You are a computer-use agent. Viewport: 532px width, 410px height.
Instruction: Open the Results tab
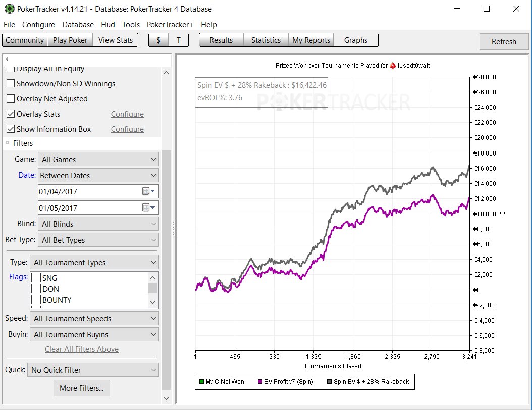coord(221,40)
